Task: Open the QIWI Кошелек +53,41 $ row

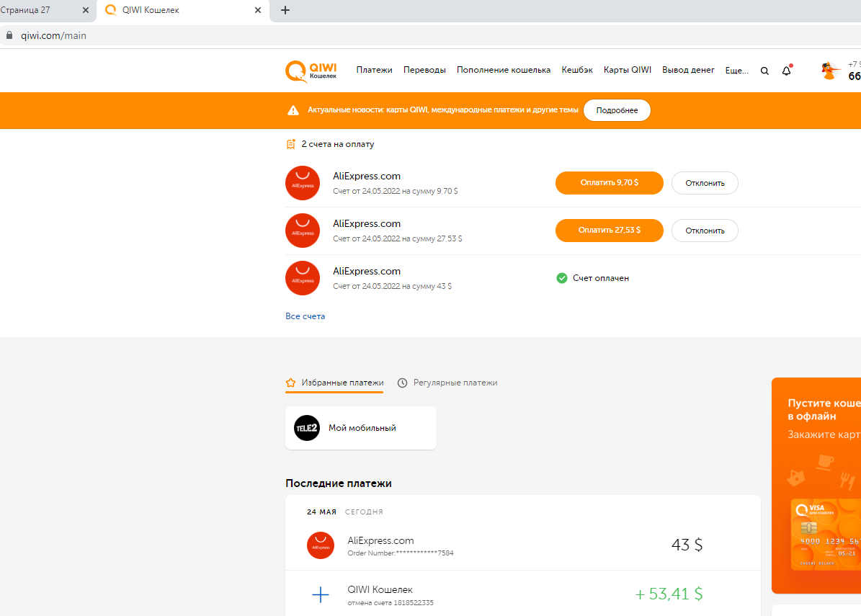Action: pos(523,594)
